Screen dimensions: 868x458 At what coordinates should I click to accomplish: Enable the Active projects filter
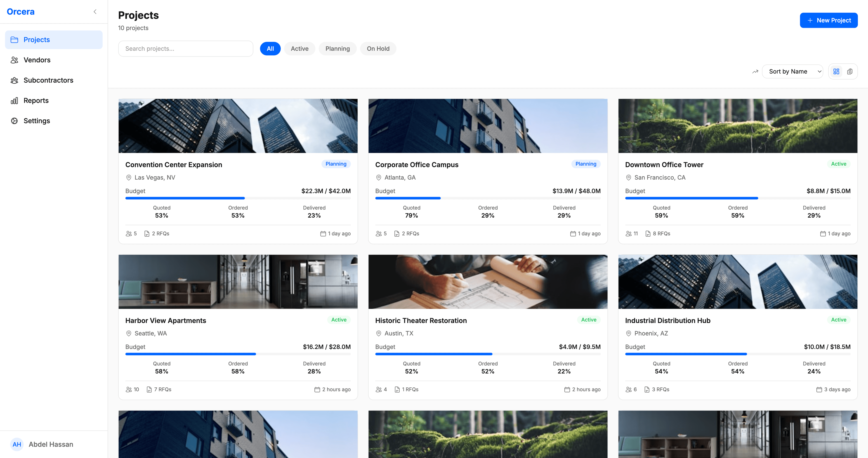click(299, 49)
